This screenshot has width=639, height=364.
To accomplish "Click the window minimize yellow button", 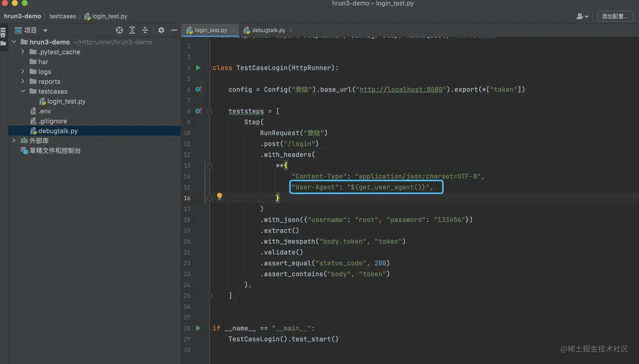I will pos(15,3).
